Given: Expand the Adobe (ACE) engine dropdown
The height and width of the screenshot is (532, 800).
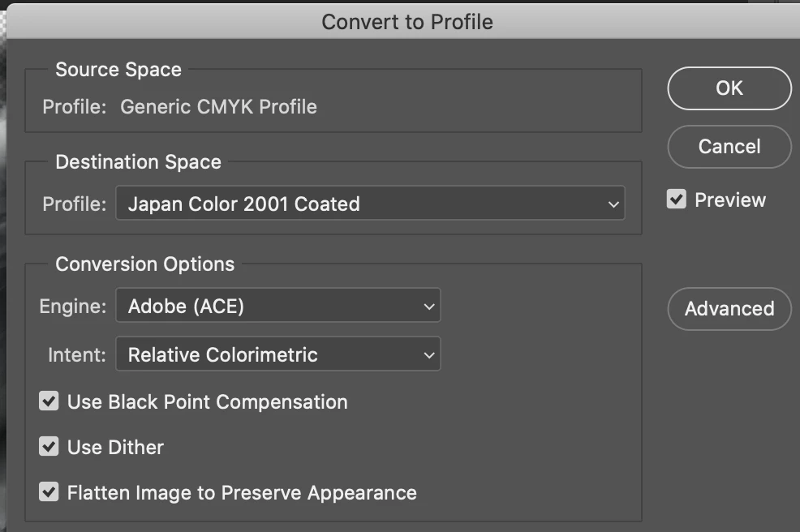Looking at the screenshot, I should click(277, 306).
